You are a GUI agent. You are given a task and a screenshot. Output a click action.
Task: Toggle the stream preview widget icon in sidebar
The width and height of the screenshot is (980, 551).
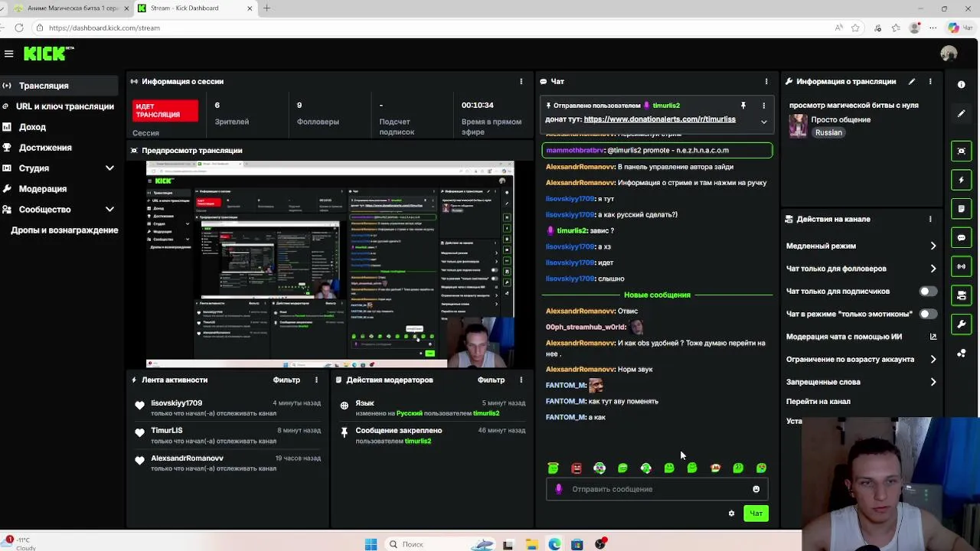pyautogui.click(x=962, y=151)
